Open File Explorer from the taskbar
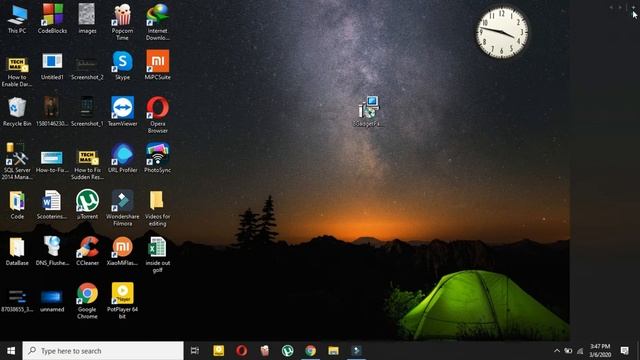This screenshot has width=640, height=360. click(x=333, y=351)
